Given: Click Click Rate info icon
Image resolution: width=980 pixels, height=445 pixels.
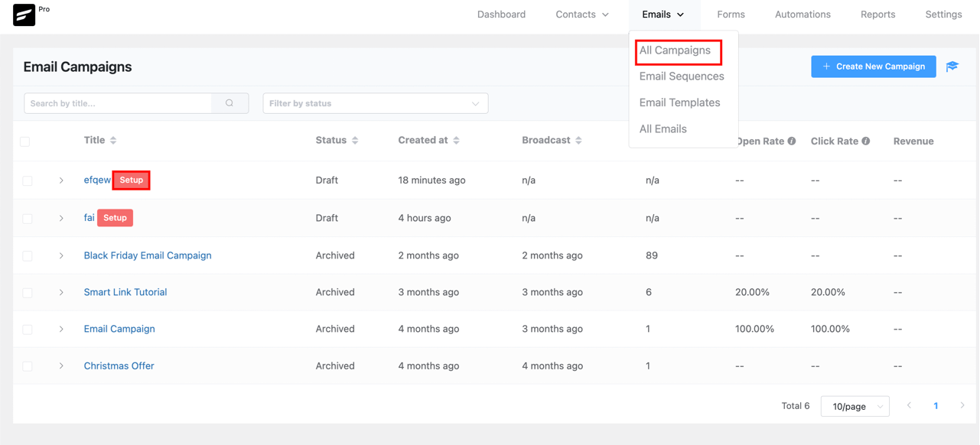Looking at the screenshot, I should (866, 141).
